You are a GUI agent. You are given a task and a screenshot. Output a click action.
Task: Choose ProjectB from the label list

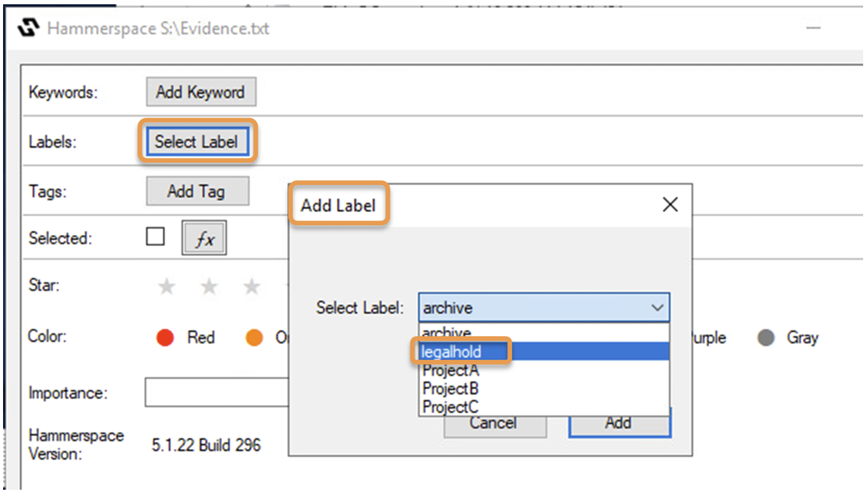pyautogui.click(x=544, y=388)
